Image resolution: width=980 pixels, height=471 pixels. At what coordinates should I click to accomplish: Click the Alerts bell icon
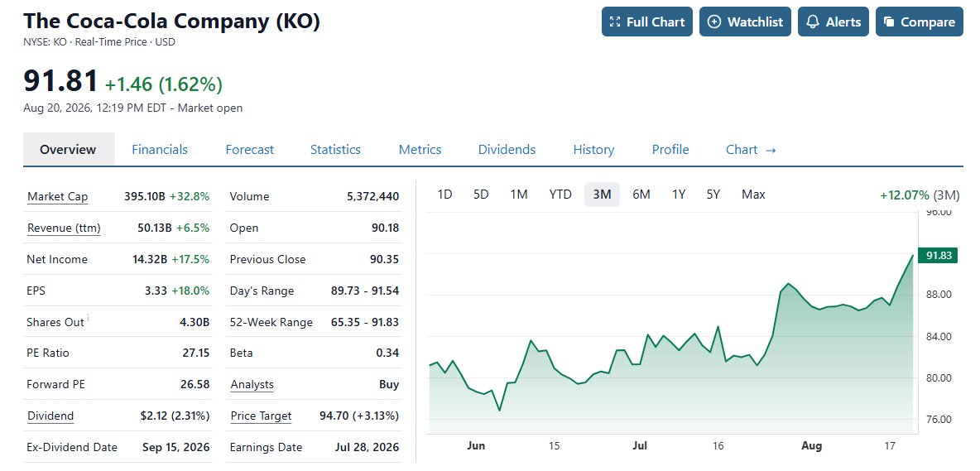[x=813, y=22]
